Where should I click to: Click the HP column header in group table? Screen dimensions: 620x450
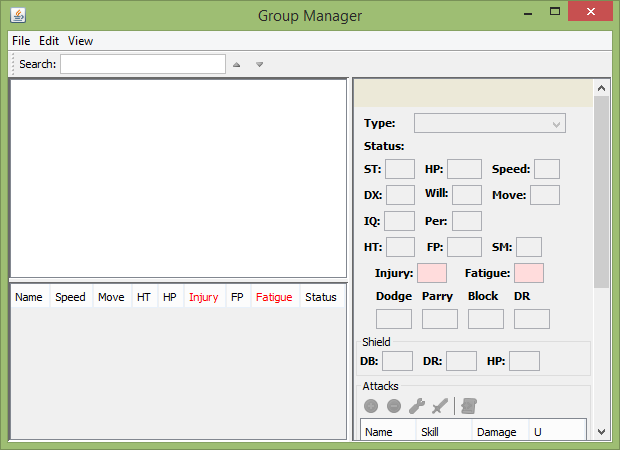170,297
